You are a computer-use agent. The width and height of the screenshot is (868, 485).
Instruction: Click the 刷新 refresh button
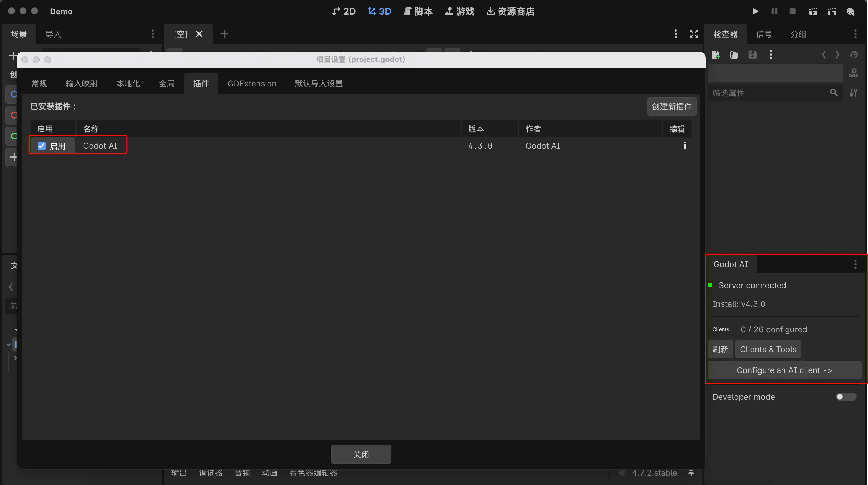[720, 349]
